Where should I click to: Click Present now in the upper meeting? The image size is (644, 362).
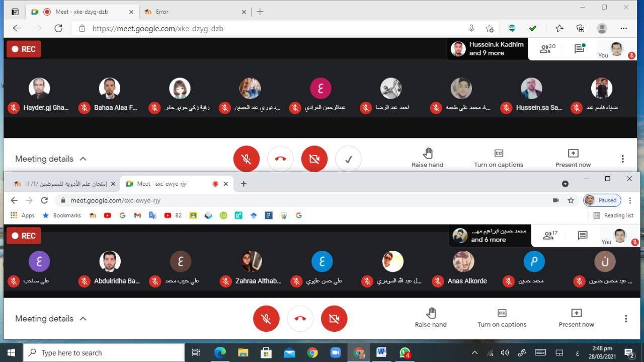coord(573,158)
